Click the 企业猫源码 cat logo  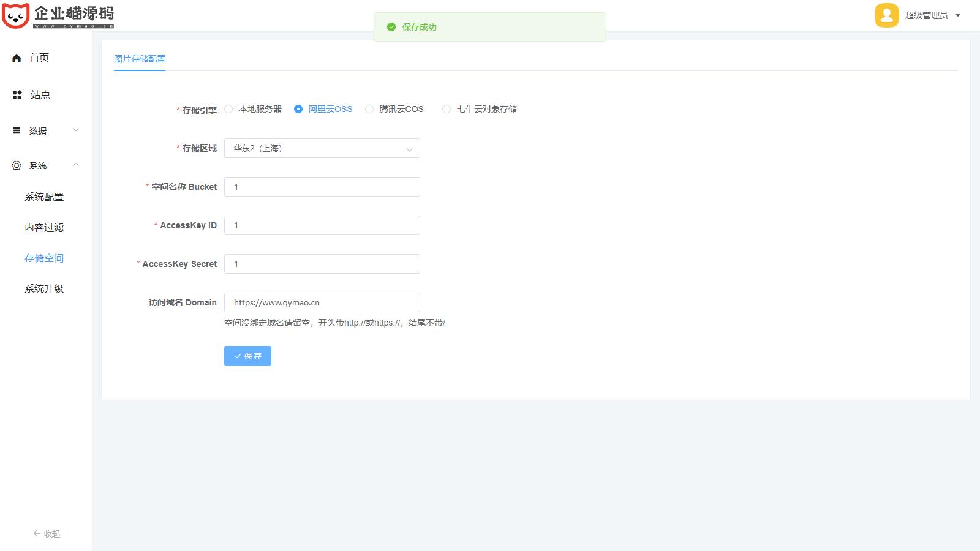point(16,15)
